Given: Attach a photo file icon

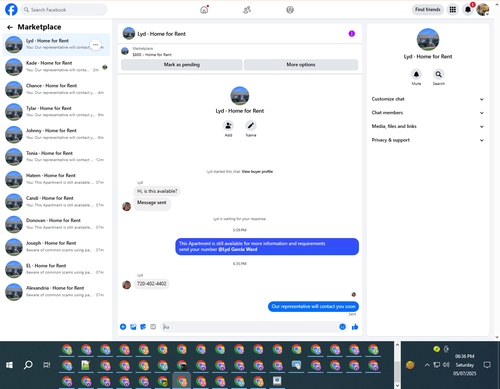Looking at the screenshot, I should (133, 327).
